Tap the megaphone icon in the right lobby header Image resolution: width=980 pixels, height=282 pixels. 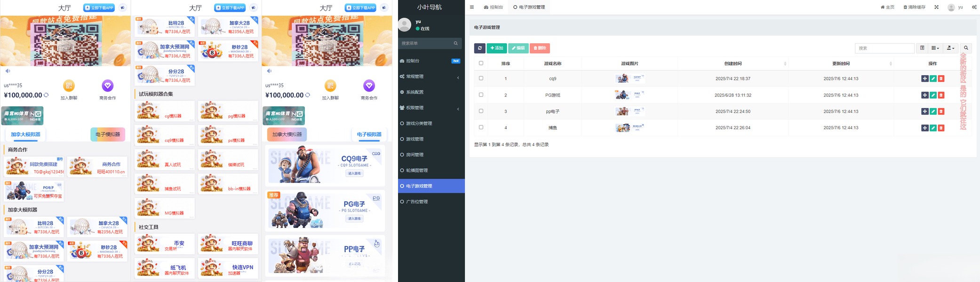[x=384, y=8]
